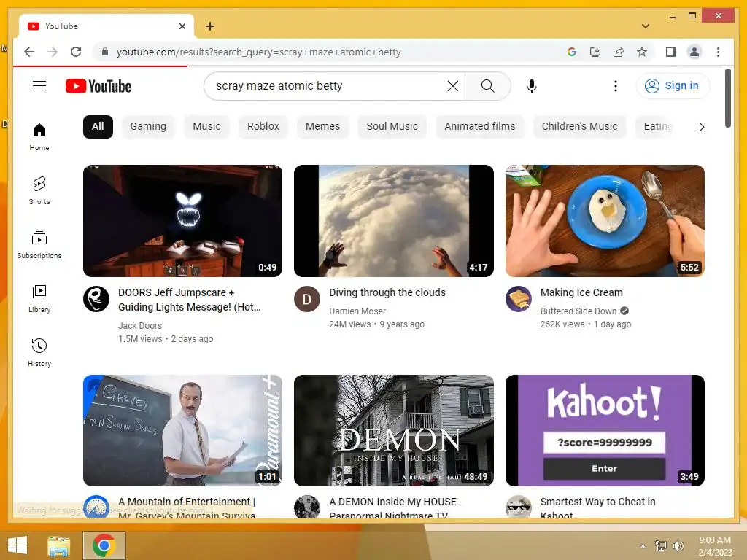Image resolution: width=747 pixels, height=560 pixels.
Task: Show hidden tray icons arrow
Action: [x=643, y=546]
